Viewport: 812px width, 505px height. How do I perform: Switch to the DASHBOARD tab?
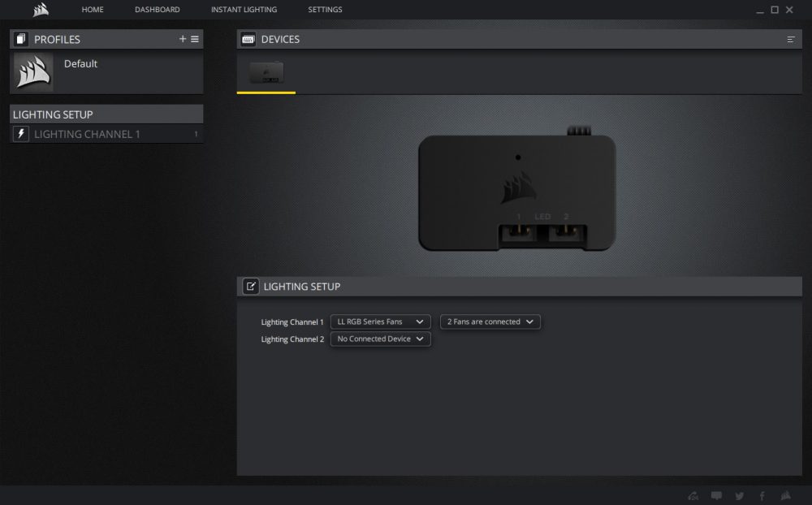click(157, 9)
